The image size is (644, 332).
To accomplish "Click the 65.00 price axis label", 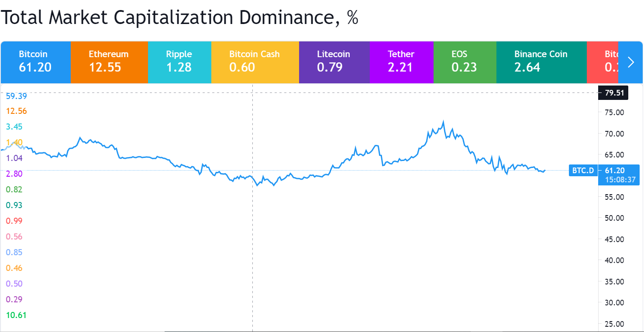I will pyautogui.click(x=614, y=155).
